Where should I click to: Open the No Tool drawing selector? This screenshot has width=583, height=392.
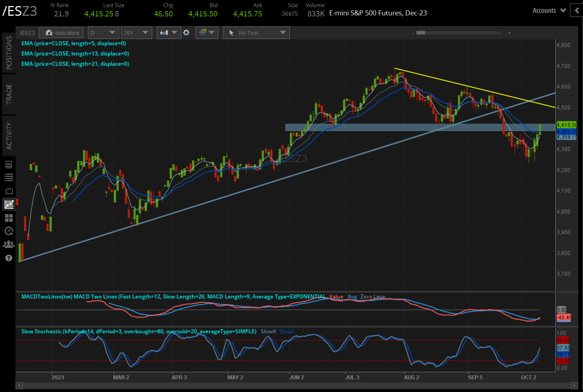click(256, 33)
